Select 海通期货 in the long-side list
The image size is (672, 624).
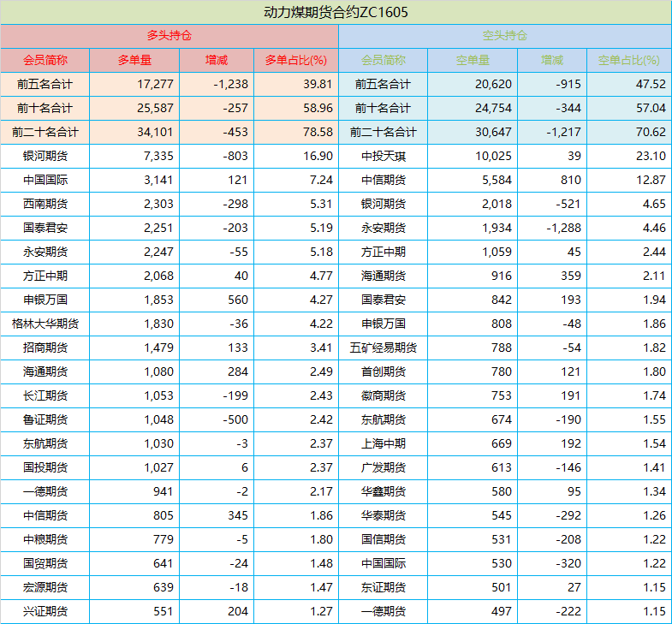[45, 372]
